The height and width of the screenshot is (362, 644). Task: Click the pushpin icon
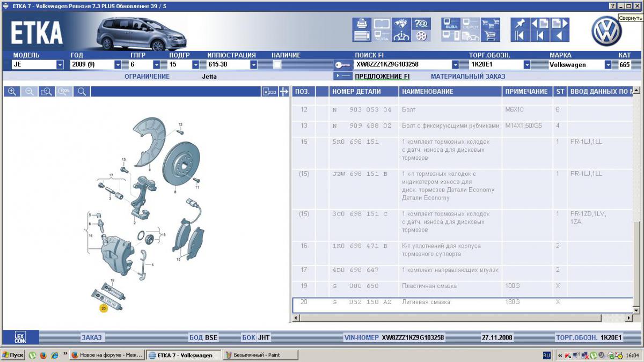click(x=519, y=24)
